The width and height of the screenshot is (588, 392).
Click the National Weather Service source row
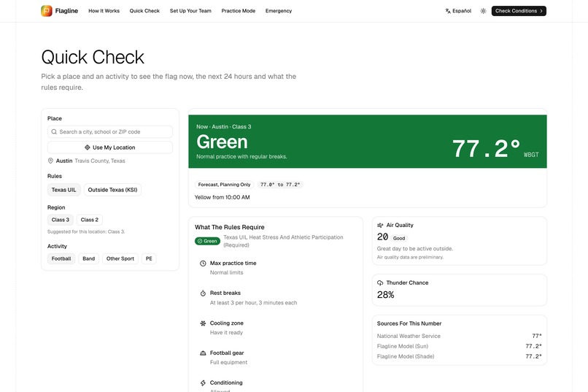(x=460, y=336)
